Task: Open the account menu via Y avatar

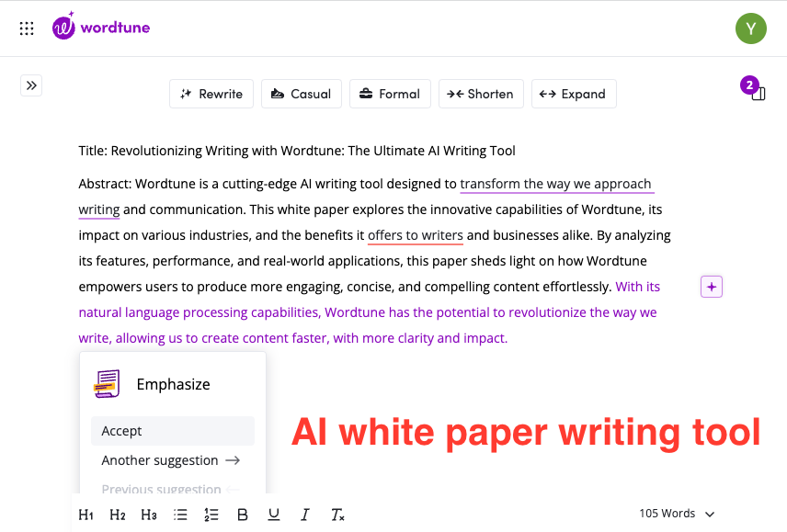Action: [751, 28]
